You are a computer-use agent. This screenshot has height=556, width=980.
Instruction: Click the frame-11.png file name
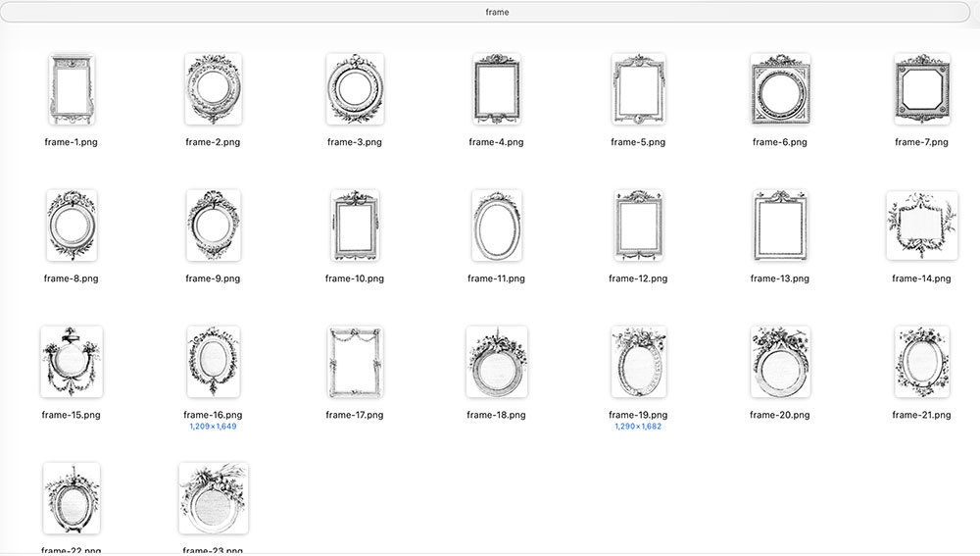coord(496,278)
